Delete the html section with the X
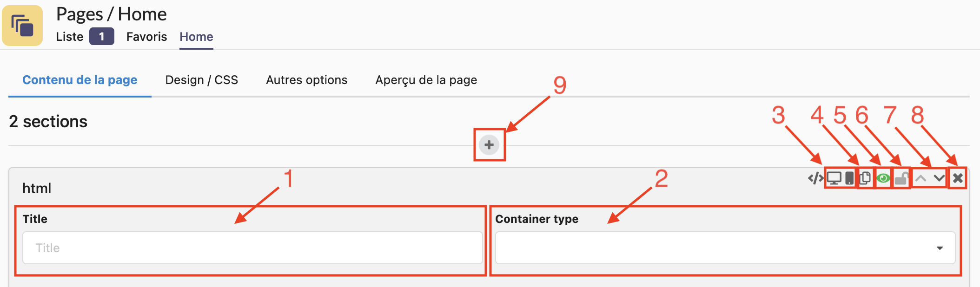This screenshot has width=980, height=287. pyautogui.click(x=958, y=178)
